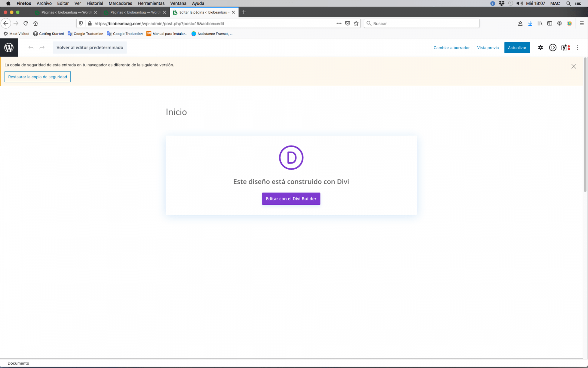This screenshot has height=368, width=588.
Task: Reload the current page
Action: click(26, 24)
